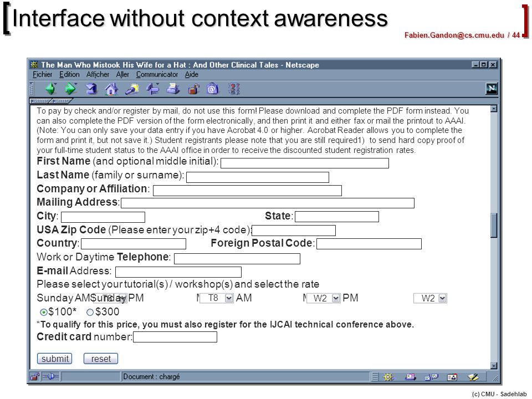
Task: Click the window resize grip corner
Action: pos(495,377)
